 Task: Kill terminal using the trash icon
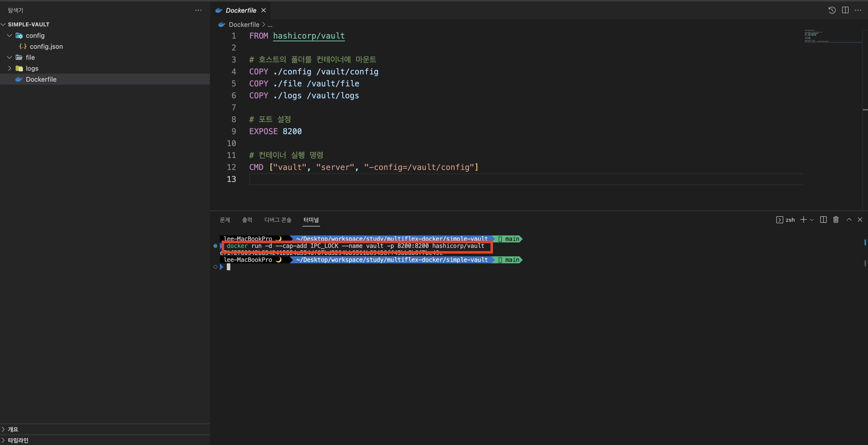(x=836, y=220)
